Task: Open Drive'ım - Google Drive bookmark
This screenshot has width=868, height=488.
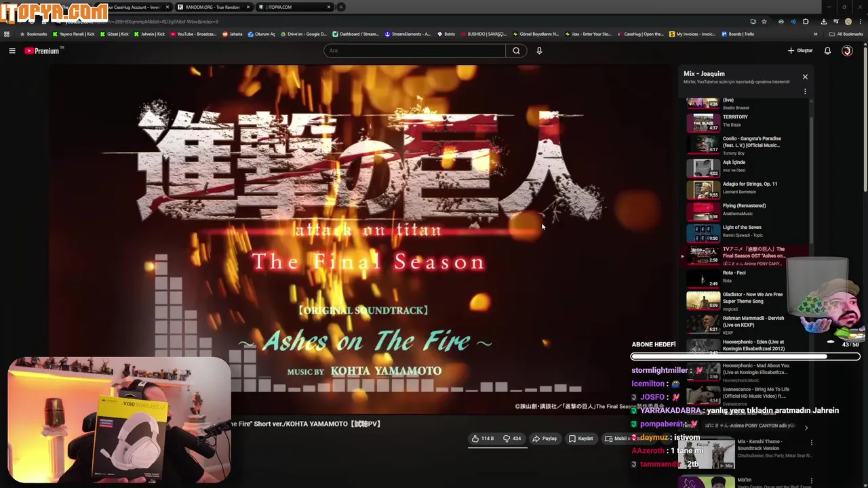Action: [x=303, y=34]
